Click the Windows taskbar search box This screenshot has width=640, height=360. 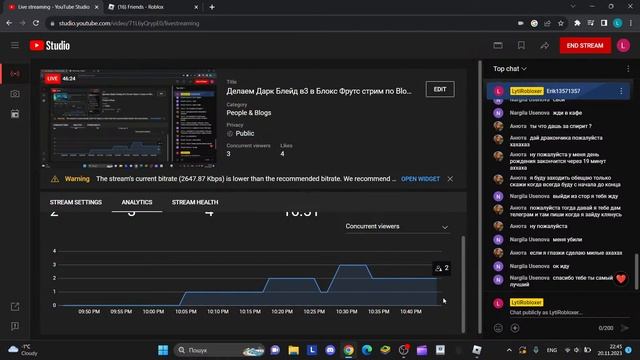tap(220, 350)
